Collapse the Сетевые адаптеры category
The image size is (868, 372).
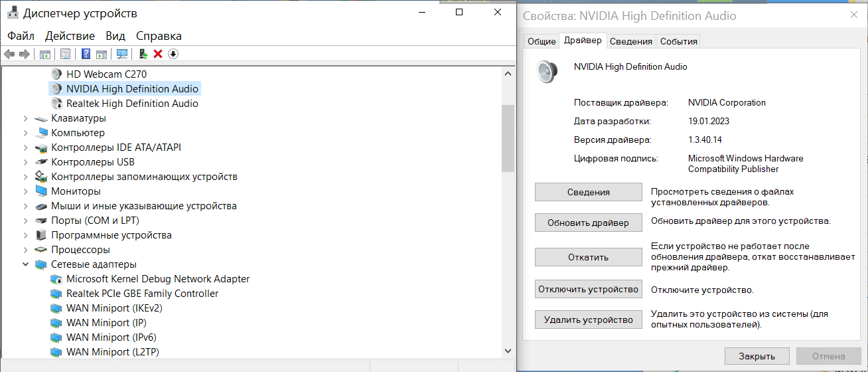click(x=26, y=264)
